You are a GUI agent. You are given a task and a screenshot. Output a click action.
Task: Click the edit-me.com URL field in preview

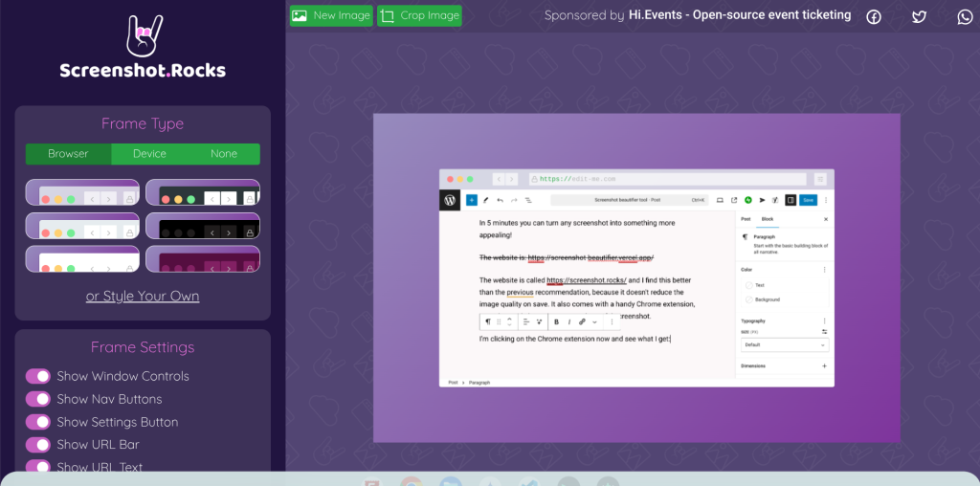tap(667, 179)
